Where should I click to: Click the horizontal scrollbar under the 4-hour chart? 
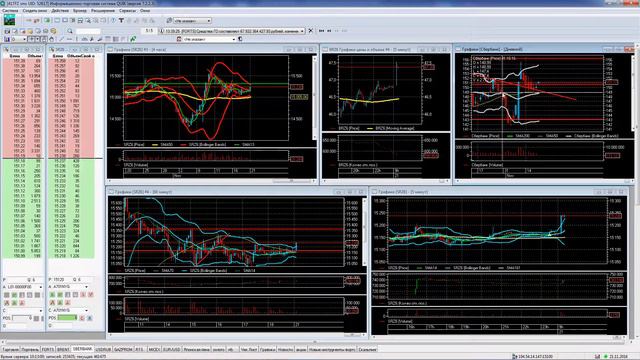pos(212,180)
